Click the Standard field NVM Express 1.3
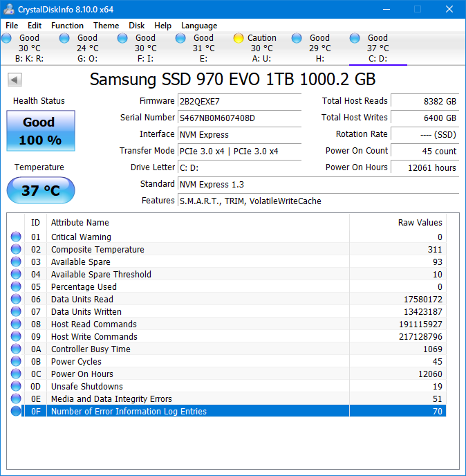 click(318, 184)
